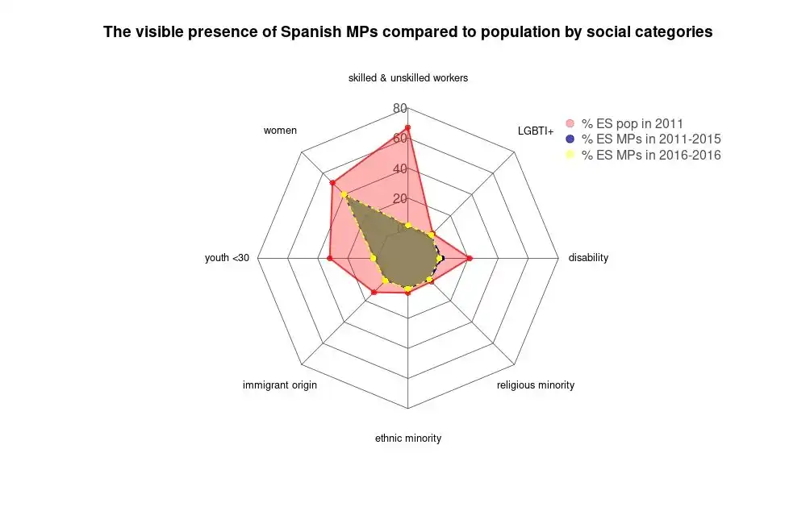The height and width of the screenshot is (532, 785).
Task: Click the 'disability' axis label
Action: pos(588,257)
